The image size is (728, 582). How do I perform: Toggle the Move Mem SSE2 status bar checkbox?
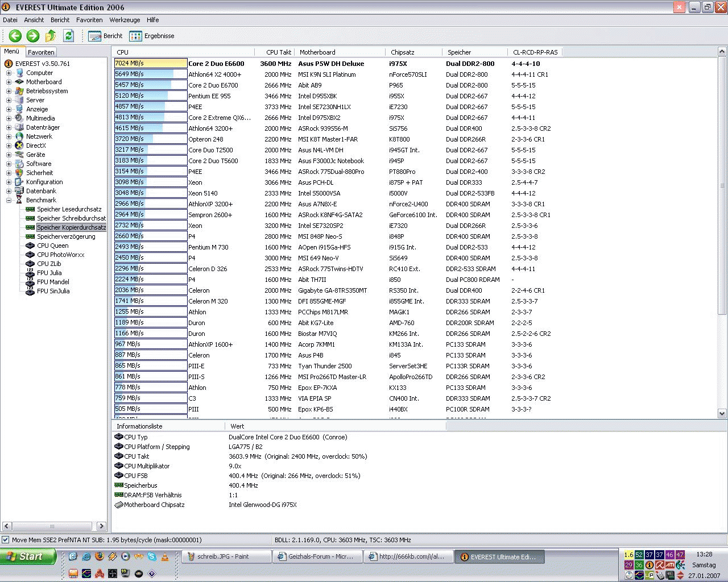click(x=5, y=540)
